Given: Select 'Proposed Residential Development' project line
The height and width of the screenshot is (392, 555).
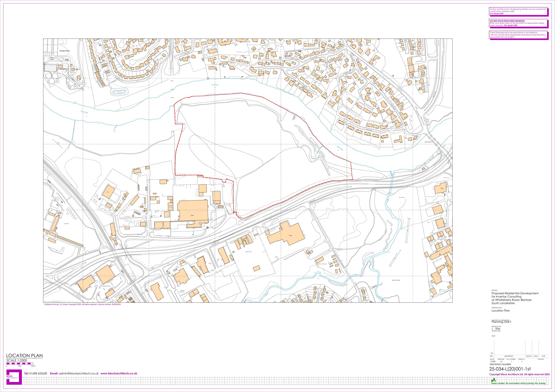Looking at the screenshot, I should 515,293.
